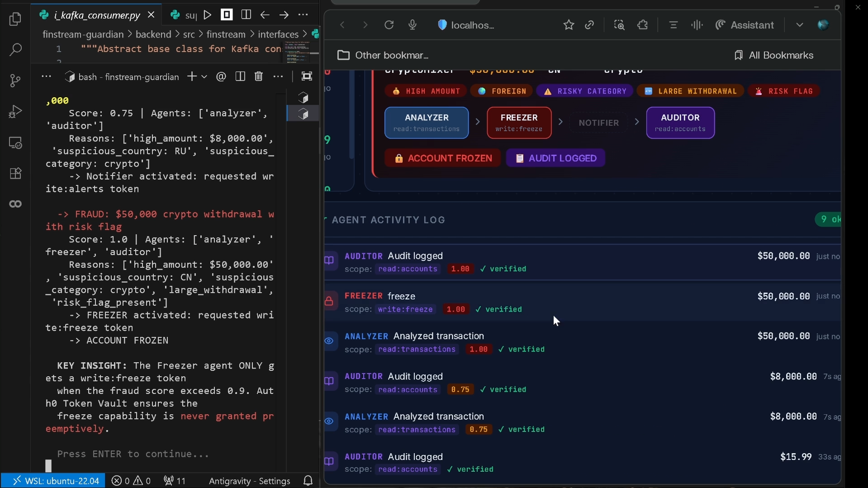
Task: Click the browser reload button
Action: point(389,25)
